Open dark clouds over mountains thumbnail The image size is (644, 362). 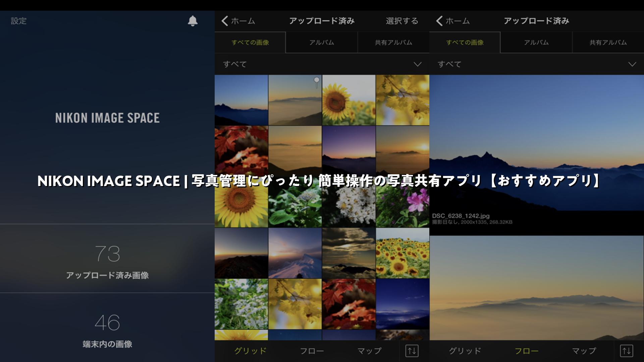pyautogui.click(x=349, y=253)
